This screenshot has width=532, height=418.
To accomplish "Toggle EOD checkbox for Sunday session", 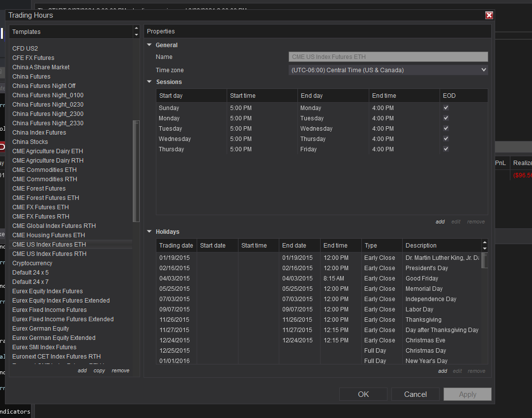I will (445, 108).
